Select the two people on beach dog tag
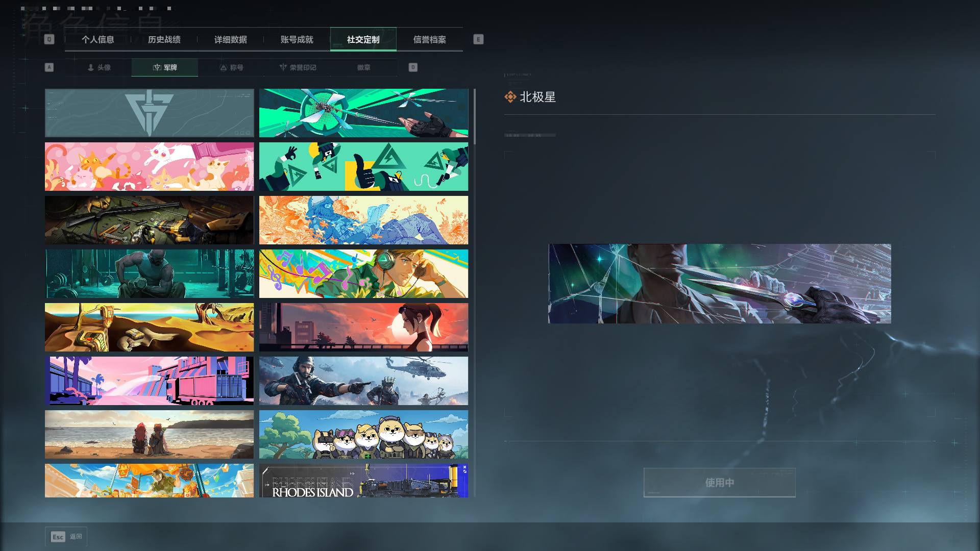 click(149, 435)
